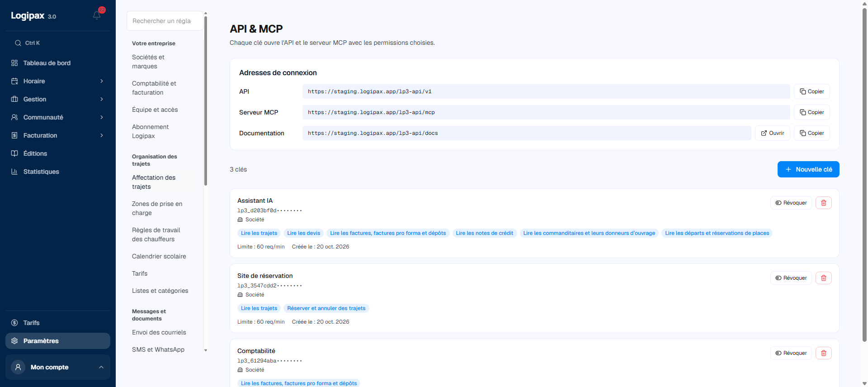This screenshot has height=387, width=868.
Task: Open the documentation link with Ouvrir
Action: [x=772, y=133]
